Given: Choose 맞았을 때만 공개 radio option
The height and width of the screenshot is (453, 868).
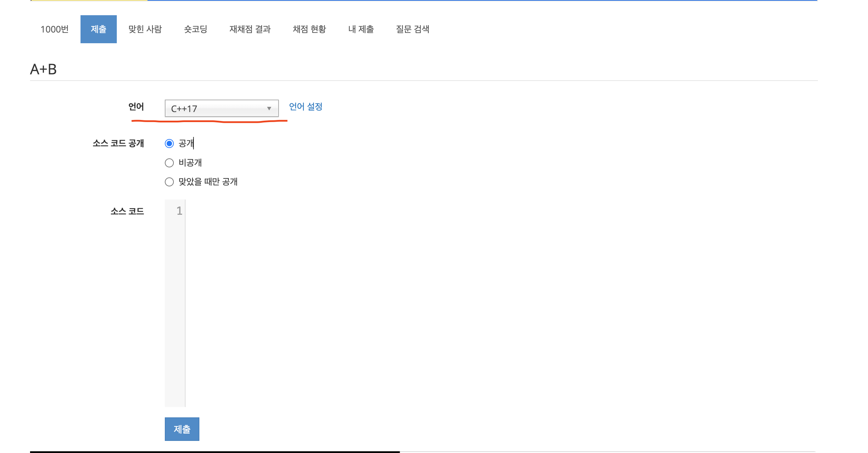Looking at the screenshot, I should [169, 182].
